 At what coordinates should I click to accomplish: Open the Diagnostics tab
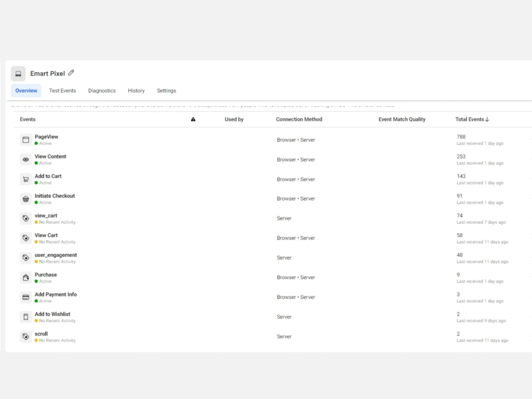pyautogui.click(x=102, y=90)
